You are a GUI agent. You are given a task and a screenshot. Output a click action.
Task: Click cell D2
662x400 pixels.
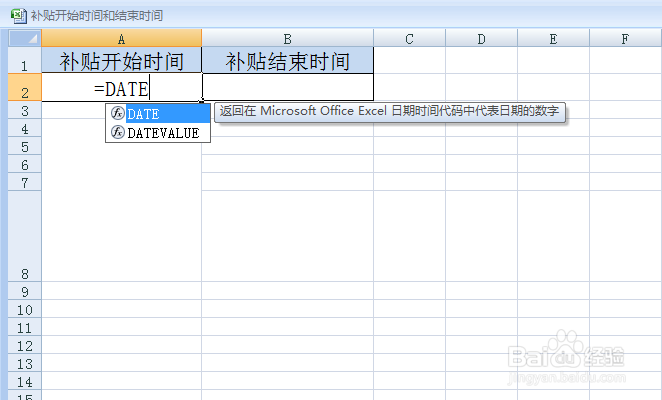coord(481,87)
